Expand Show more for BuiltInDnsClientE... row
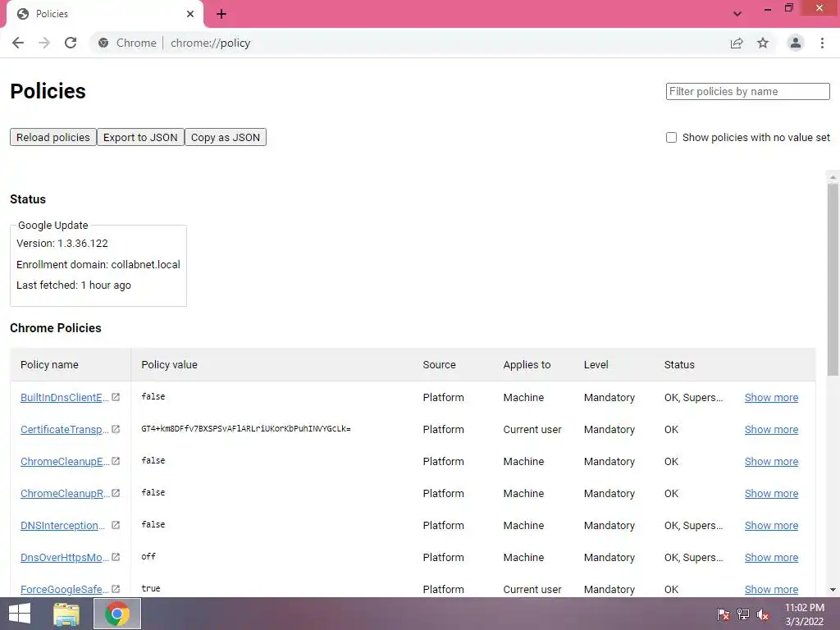Viewport: 840px width, 630px height. (771, 398)
